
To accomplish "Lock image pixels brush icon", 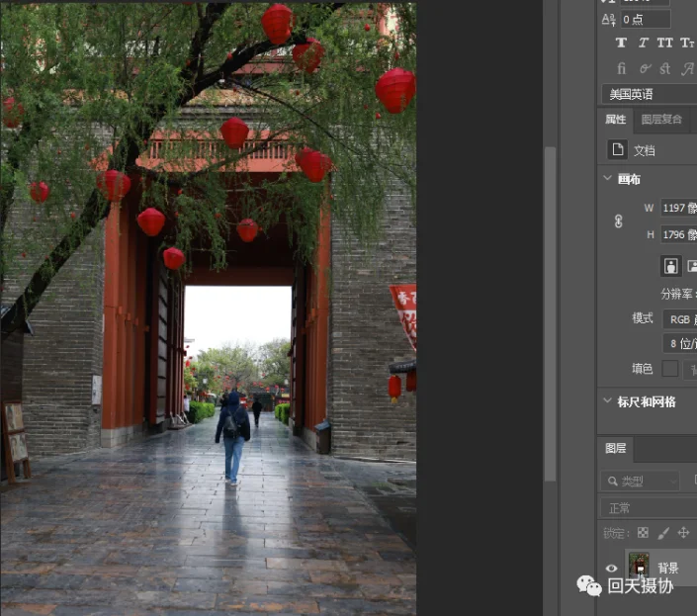I will click(x=663, y=532).
